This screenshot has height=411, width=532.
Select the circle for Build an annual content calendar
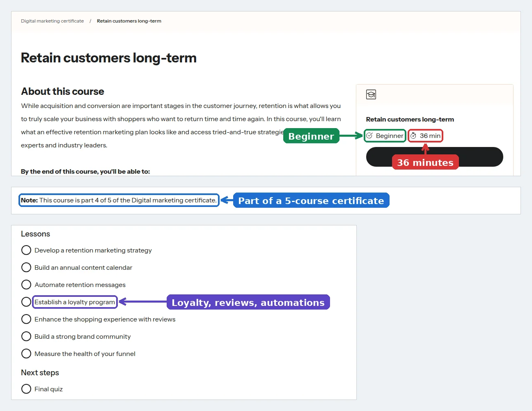pyautogui.click(x=26, y=267)
